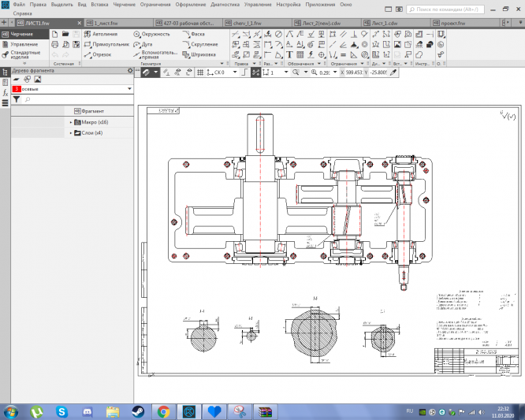Expand the Слои (x4) tree node
The height and width of the screenshot is (420, 525).
[x=70, y=133]
